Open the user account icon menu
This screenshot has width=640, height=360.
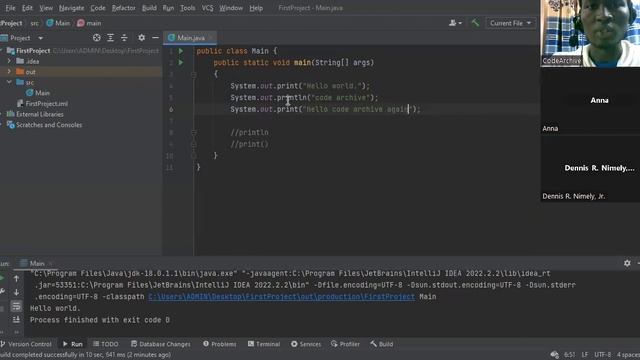(455, 23)
